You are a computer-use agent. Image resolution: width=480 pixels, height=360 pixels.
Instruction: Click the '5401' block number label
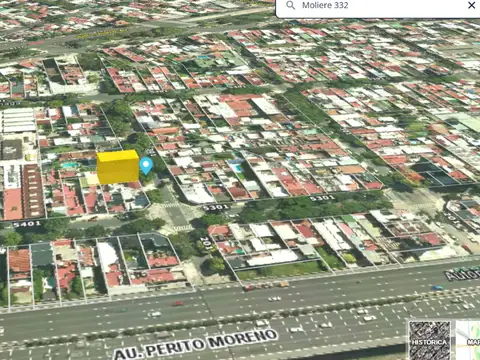[27, 224]
